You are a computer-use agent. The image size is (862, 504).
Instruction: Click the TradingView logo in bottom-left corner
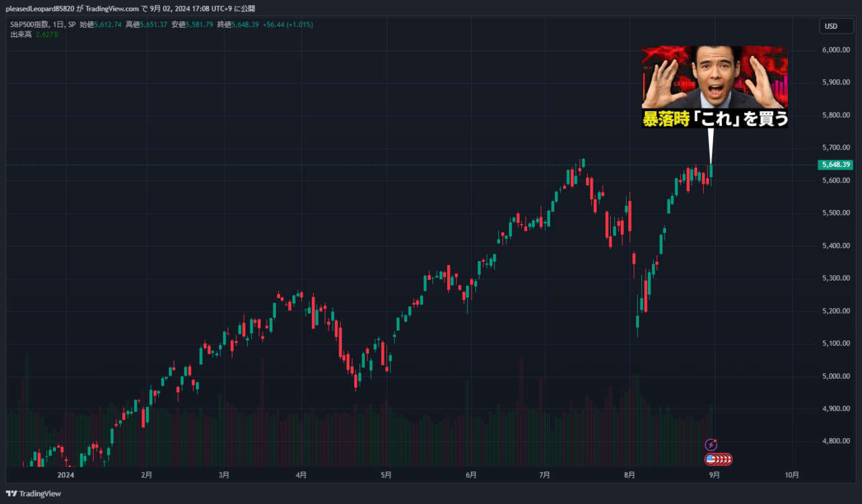point(31,494)
